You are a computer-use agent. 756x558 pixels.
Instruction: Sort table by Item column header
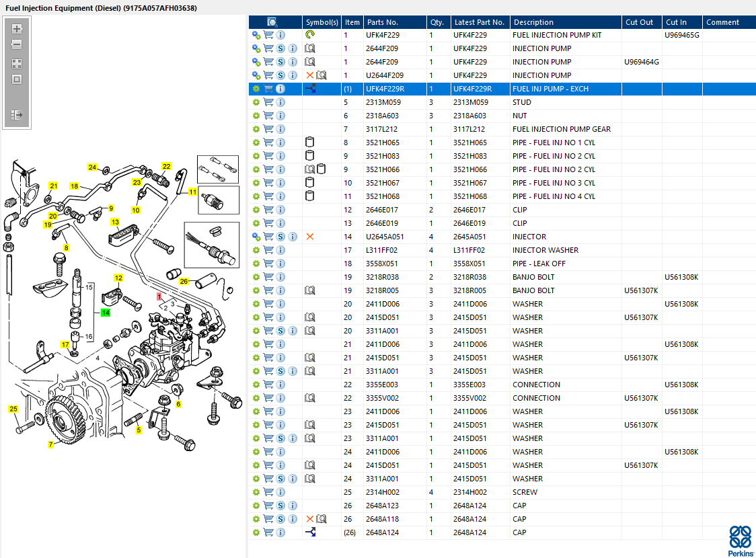tap(352, 22)
